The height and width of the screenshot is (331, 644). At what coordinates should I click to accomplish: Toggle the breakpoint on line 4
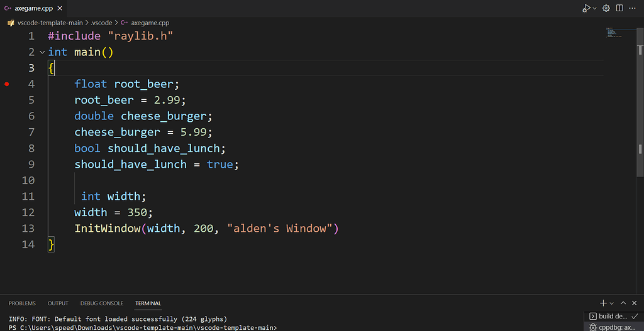coord(7,84)
